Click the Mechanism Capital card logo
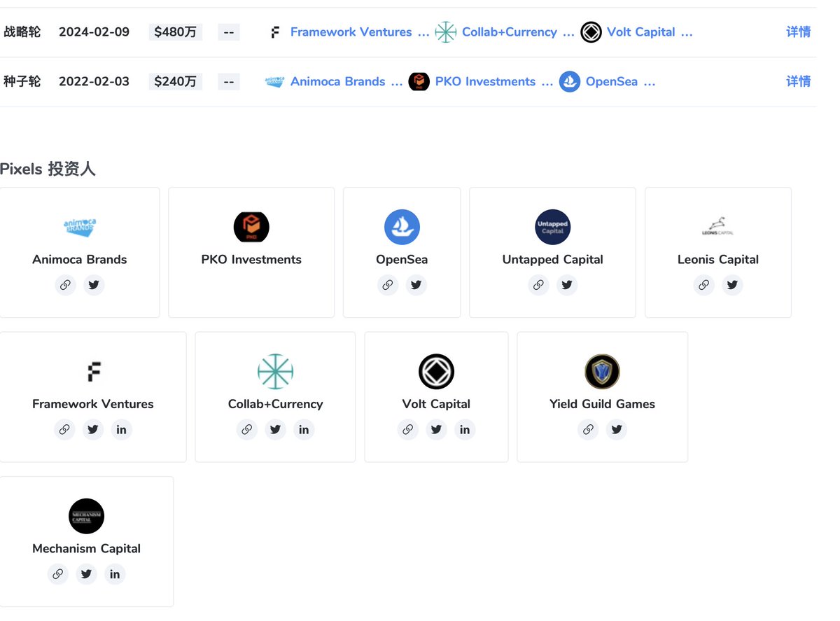 [x=86, y=516]
